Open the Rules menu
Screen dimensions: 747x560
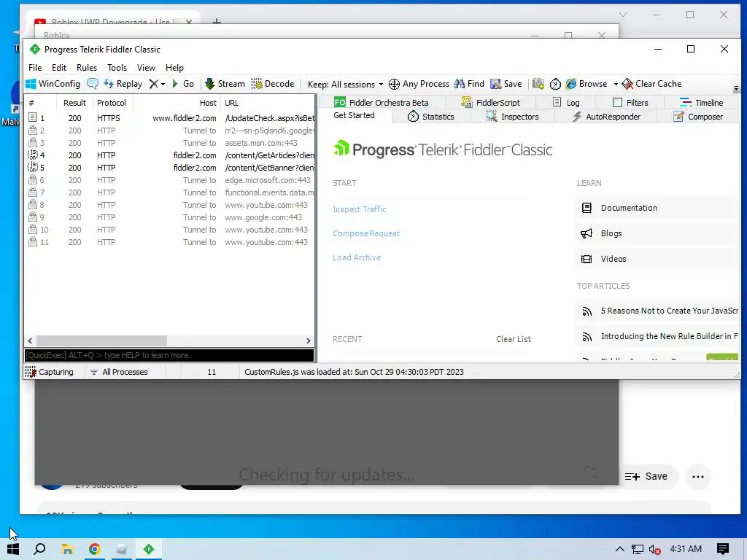[x=87, y=68]
